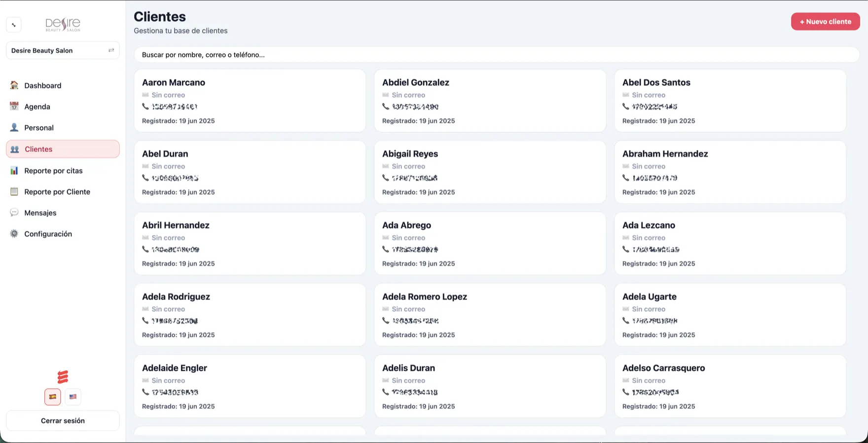Switch language to English US flag
This screenshot has width=868, height=443.
73,397
